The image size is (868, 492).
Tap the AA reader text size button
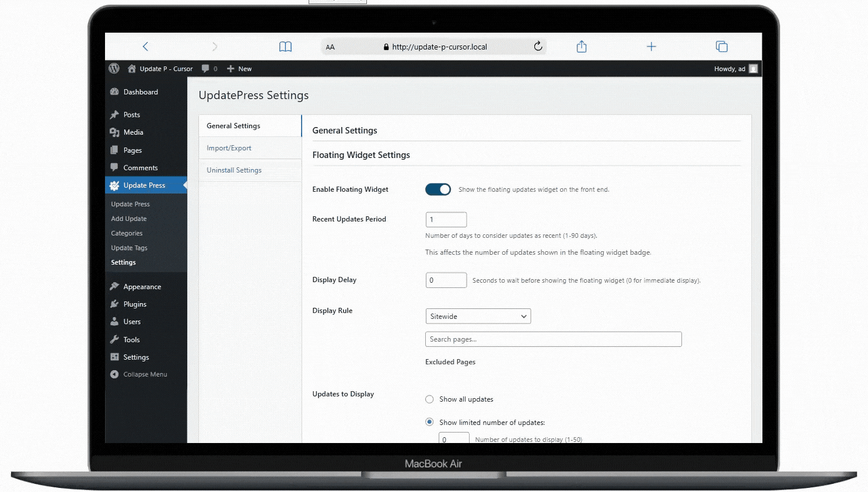[330, 47]
